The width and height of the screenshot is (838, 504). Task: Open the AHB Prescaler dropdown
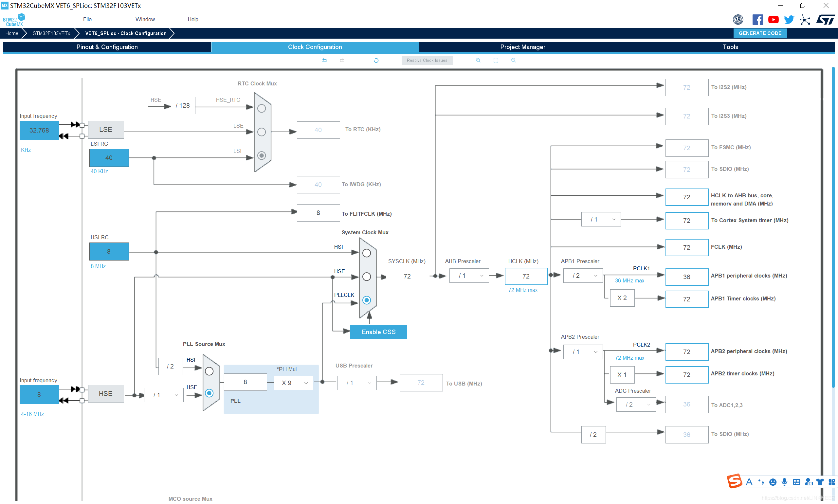click(x=469, y=276)
